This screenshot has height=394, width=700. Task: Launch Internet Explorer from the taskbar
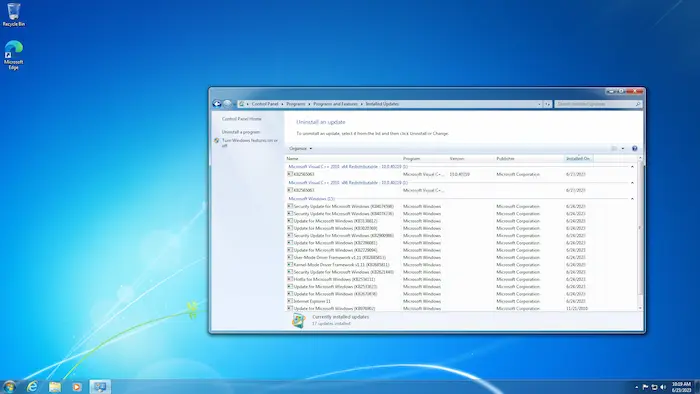pos(32,386)
